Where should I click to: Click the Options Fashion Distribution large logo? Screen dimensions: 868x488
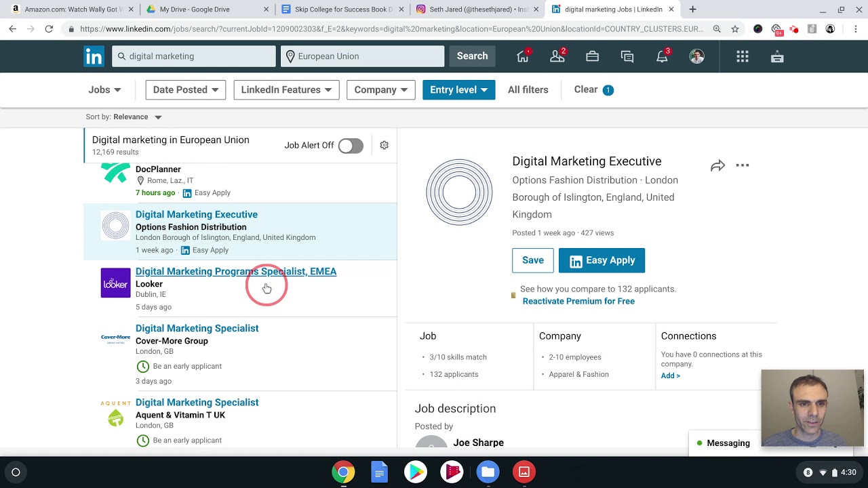(x=459, y=192)
